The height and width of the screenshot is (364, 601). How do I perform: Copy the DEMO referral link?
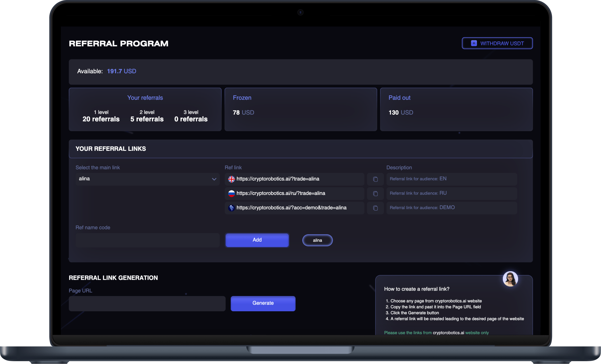coord(375,208)
